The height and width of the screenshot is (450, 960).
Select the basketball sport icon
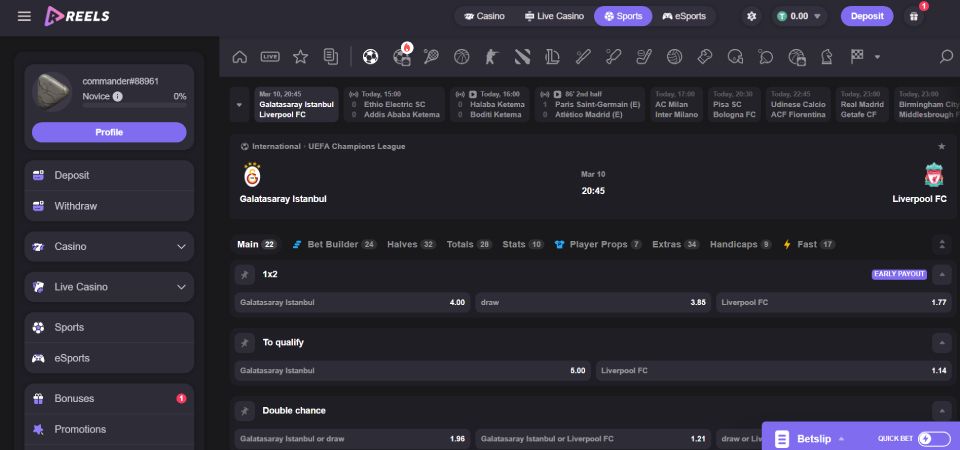[x=462, y=57]
